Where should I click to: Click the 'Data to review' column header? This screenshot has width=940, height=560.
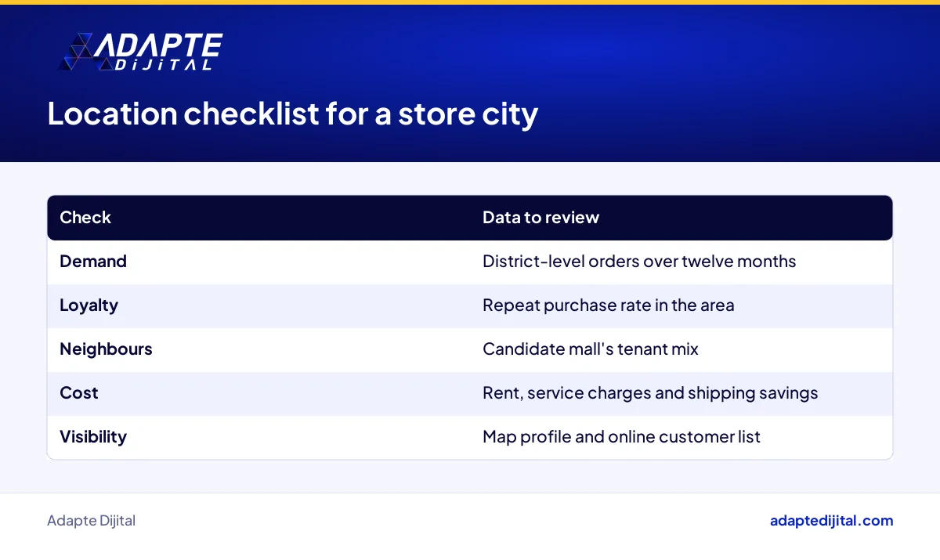(x=540, y=218)
